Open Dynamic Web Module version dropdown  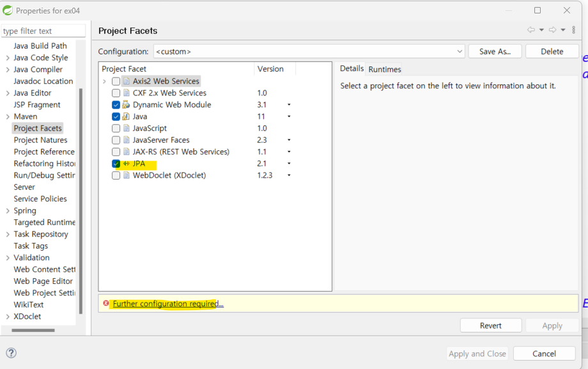(289, 105)
